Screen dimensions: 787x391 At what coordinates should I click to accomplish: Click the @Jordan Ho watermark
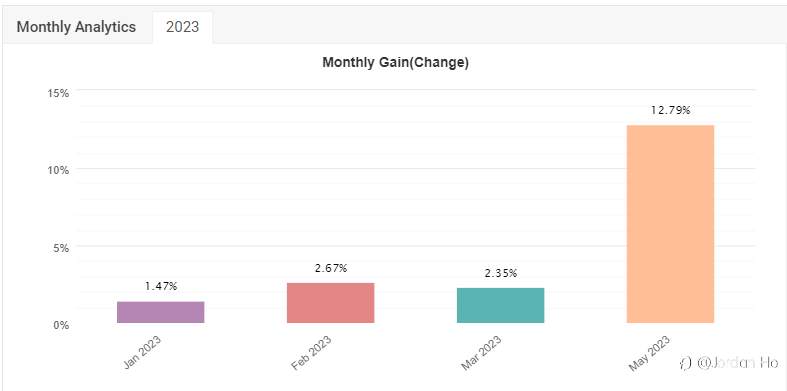click(729, 363)
